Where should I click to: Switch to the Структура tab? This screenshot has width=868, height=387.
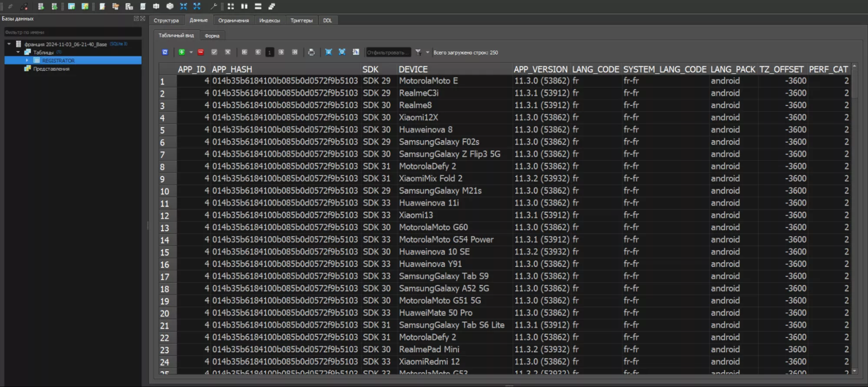point(166,20)
